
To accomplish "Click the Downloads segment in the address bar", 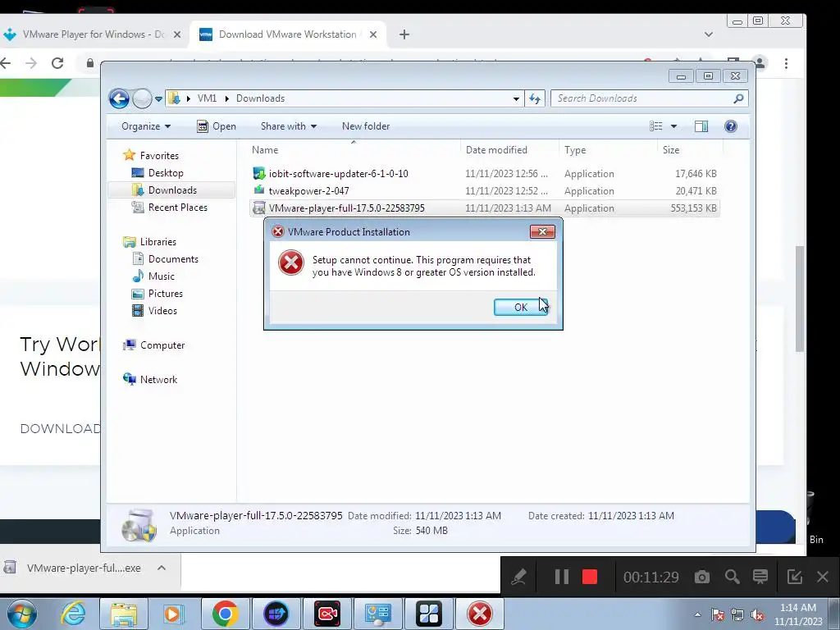I will (260, 98).
